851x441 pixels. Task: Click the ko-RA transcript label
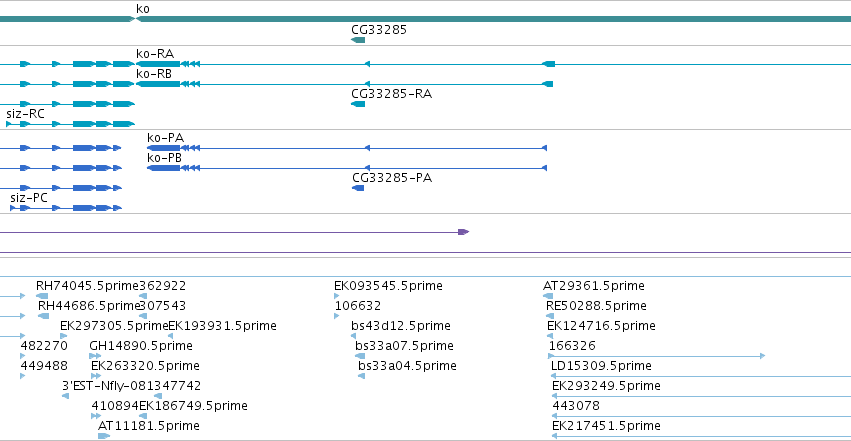coord(155,53)
